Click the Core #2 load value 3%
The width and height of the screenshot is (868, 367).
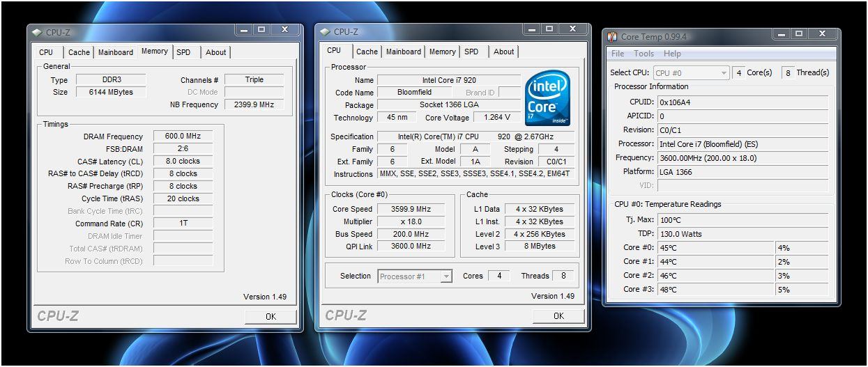pyautogui.click(x=802, y=276)
